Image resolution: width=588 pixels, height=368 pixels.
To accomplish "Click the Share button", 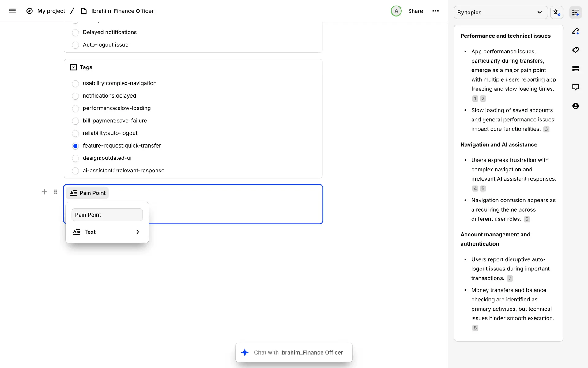I will pyautogui.click(x=415, y=11).
